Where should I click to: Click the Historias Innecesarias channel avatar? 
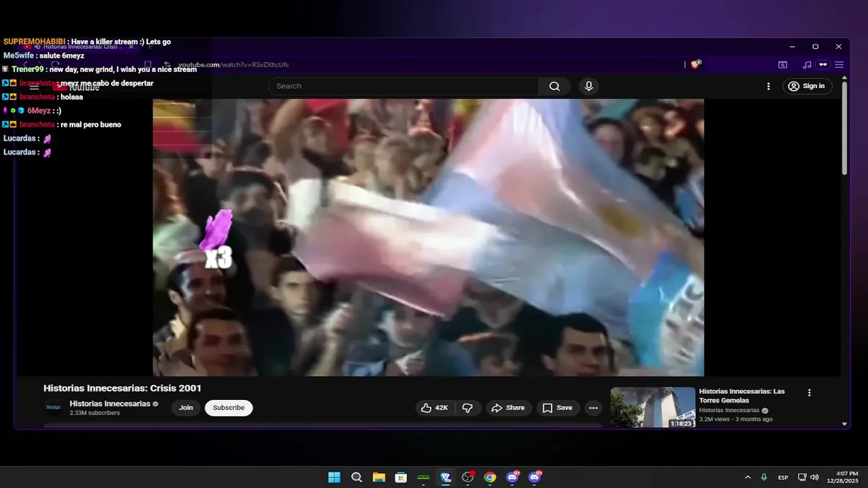point(53,408)
